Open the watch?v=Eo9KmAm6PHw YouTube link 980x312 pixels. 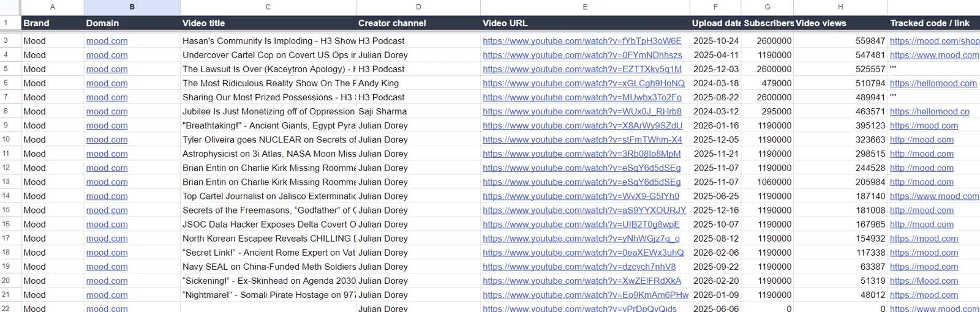(x=586, y=294)
